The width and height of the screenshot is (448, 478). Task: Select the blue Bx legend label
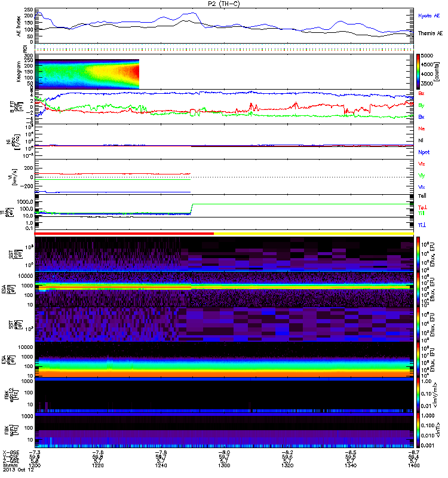(x=421, y=117)
